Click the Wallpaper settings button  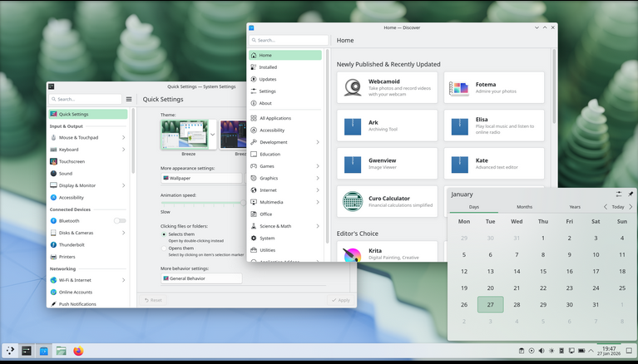point(200,178)
